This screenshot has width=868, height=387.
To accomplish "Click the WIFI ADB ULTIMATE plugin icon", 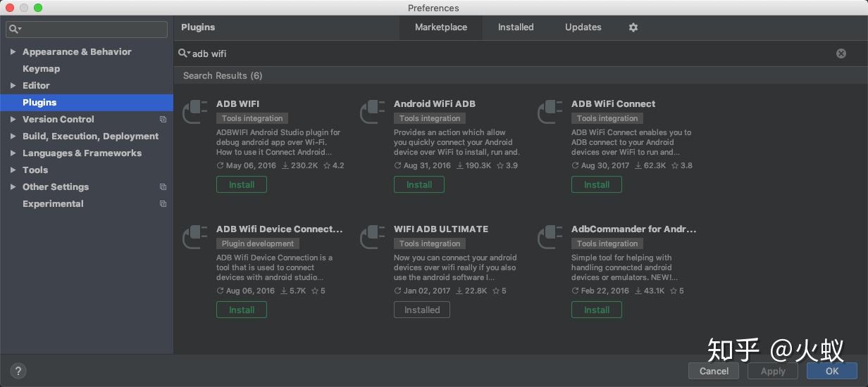I will pos(373,238).
